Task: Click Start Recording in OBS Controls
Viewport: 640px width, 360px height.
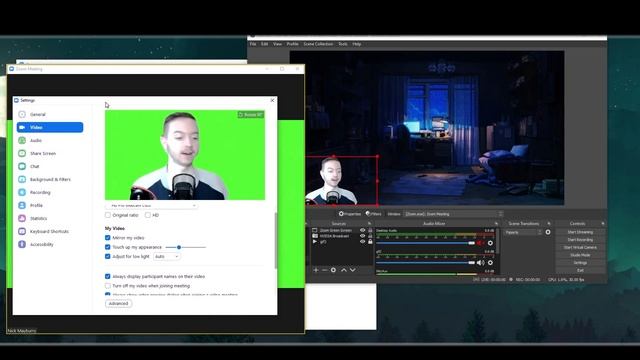Action: [x=580, y=240]
